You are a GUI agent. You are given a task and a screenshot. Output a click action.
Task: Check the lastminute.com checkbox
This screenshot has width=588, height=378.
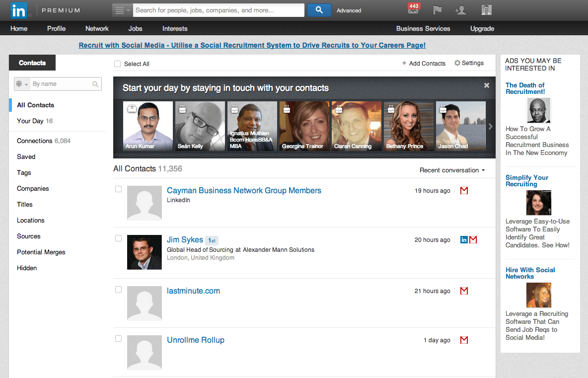point(119,289)
